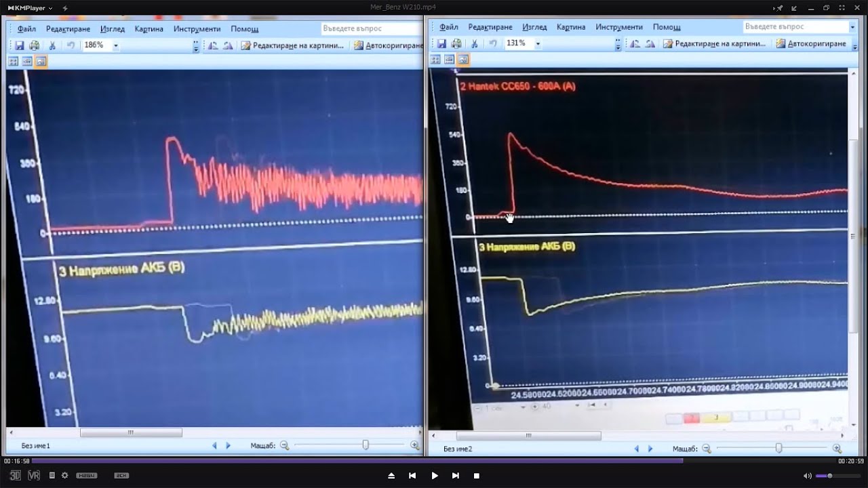
Task: Skip to the previous file in KMPlayer
Action: pyautogui.click(x=412, y=476)
